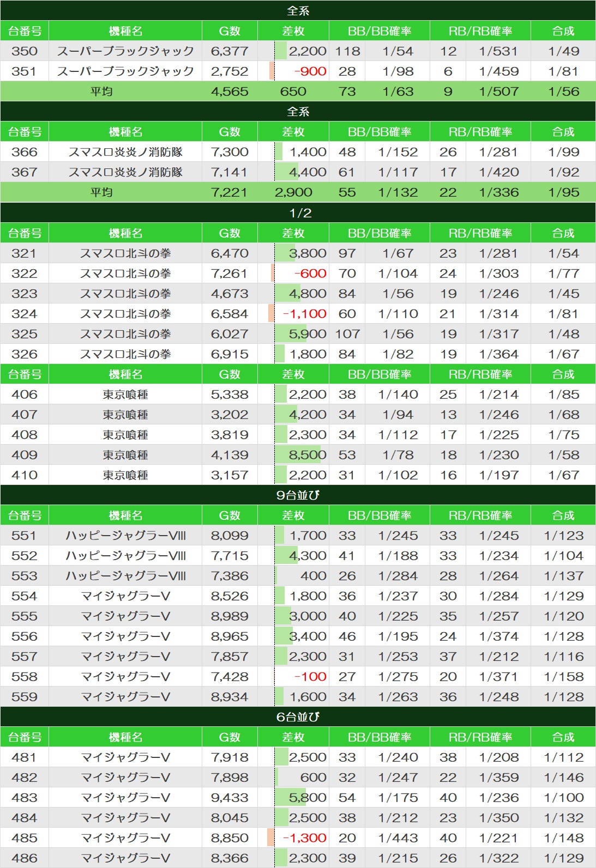Select machine 321 スマスロ北斗の拳 name cell
The height and width of the screenshot is (868, 596).
pyautogui.click(x=125, y=253)
